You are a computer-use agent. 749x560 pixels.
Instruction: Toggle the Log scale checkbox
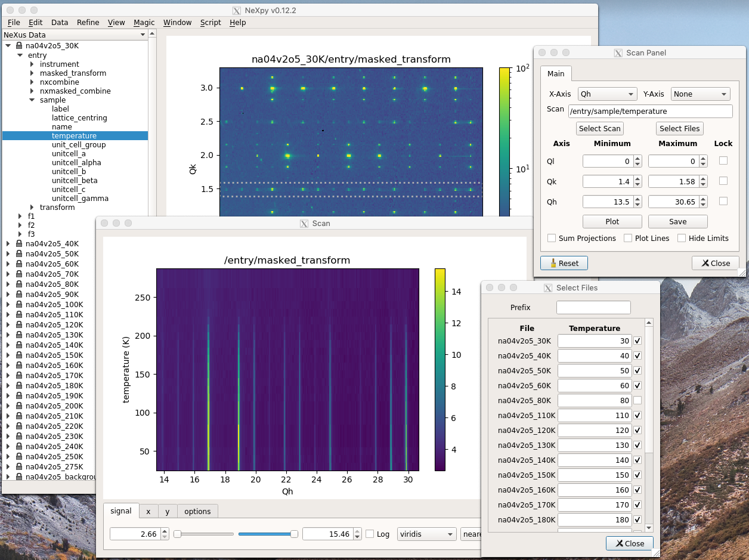(x=370, y=534)
